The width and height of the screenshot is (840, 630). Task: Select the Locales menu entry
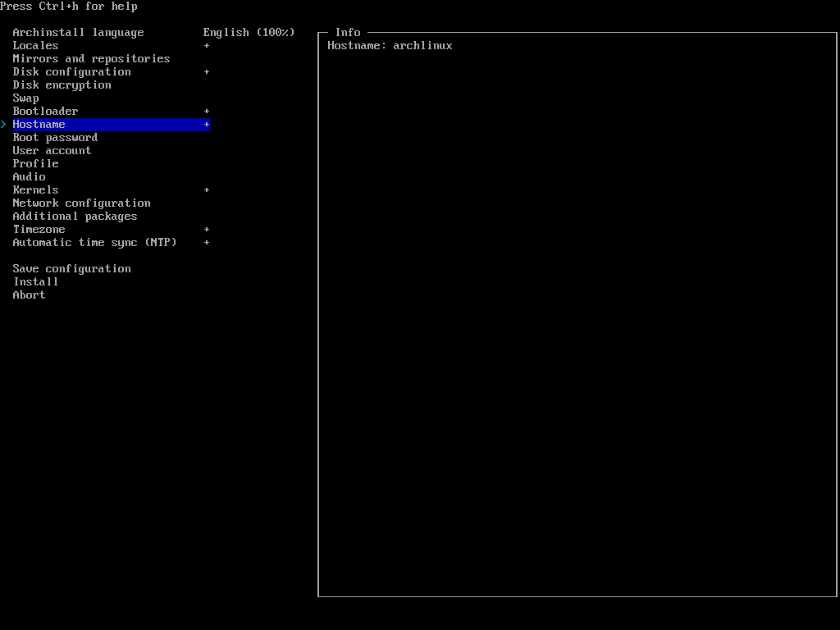tap(35, 46)
